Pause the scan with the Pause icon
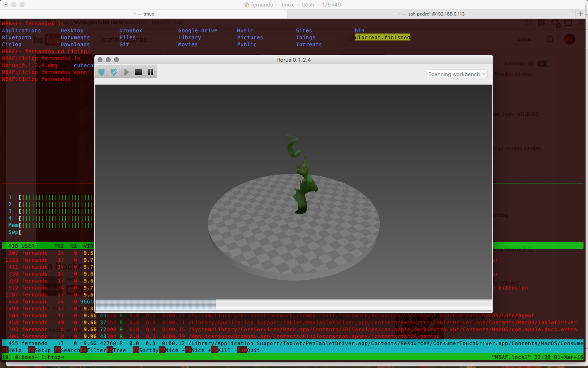 pos(151,72)
